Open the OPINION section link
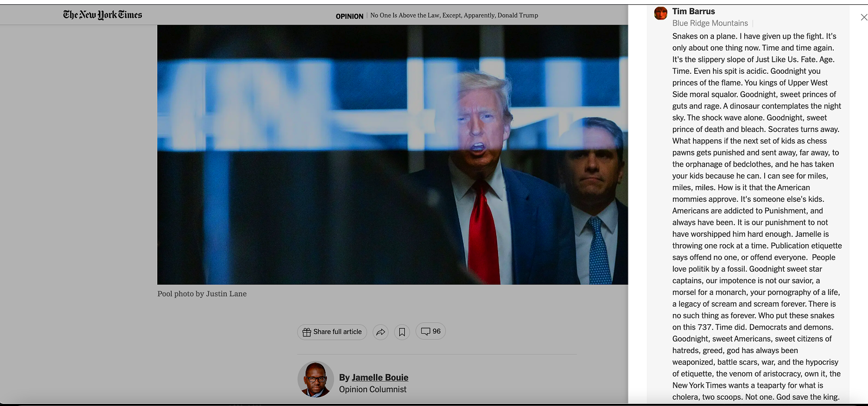 pos(350,16)
